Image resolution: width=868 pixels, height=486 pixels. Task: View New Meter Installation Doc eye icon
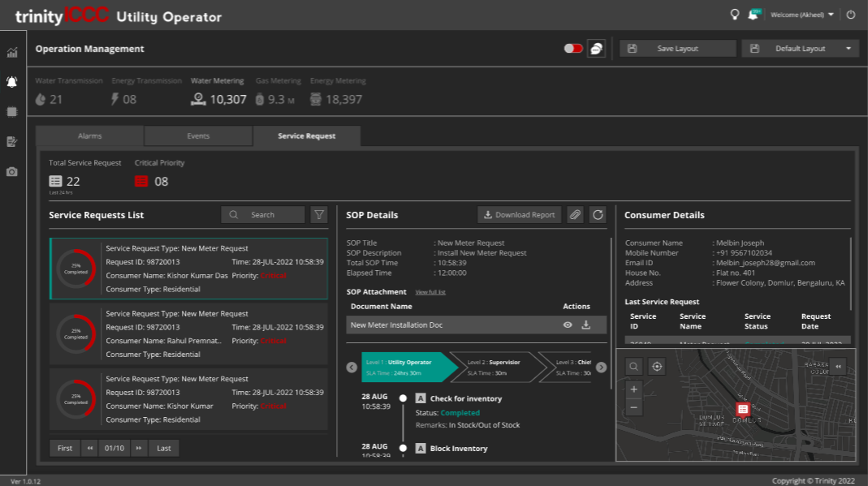coord(568,325)
